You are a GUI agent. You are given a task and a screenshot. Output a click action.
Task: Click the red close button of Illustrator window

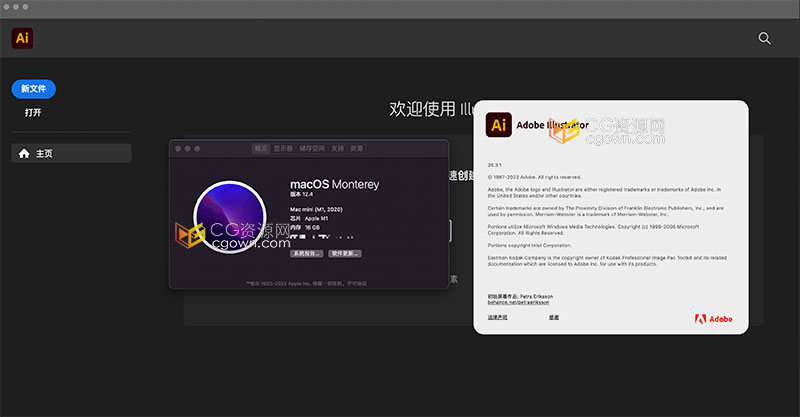coord(6,7)
